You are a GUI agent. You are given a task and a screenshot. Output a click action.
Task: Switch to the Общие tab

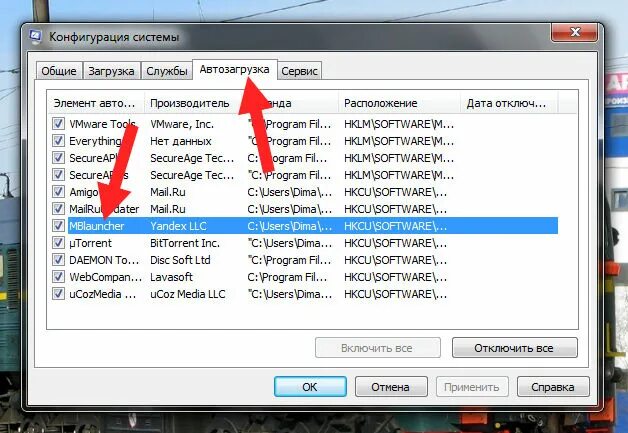59,71
